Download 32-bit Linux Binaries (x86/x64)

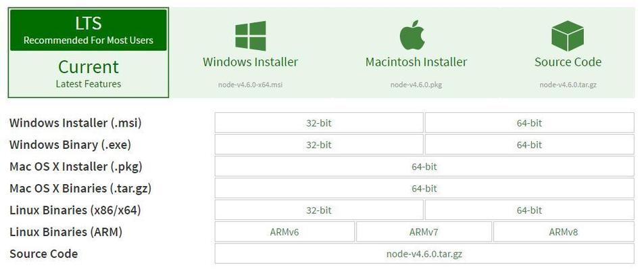pos(319,210)
